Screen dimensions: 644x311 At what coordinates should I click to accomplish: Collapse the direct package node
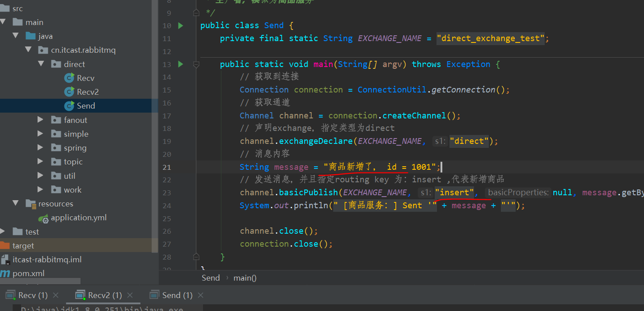pyautogui.click(x=41, y=64)
